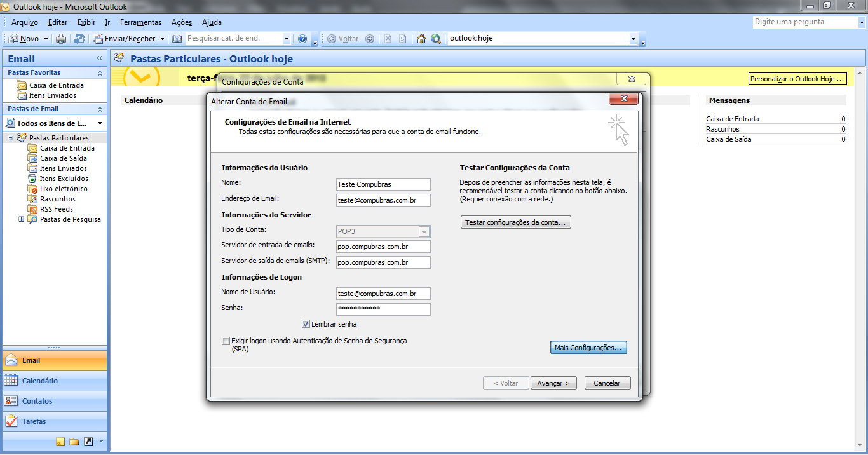868x455 pixels.
Task: Click the Nome input field
Action: [383, 184]
